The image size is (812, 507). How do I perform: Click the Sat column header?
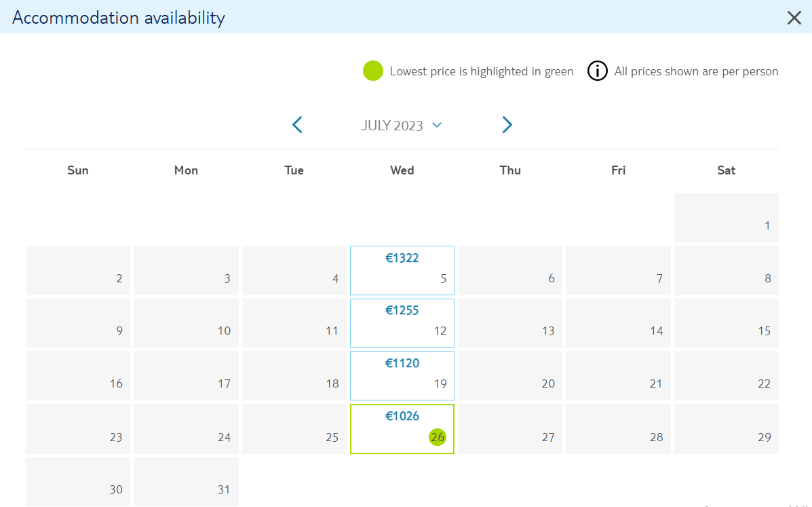pos(726,170)
